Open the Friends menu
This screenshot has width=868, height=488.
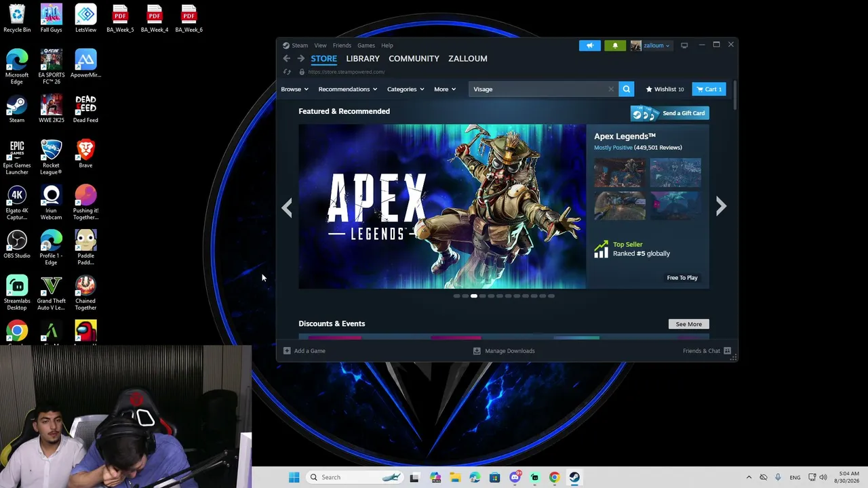pos(342,45)
